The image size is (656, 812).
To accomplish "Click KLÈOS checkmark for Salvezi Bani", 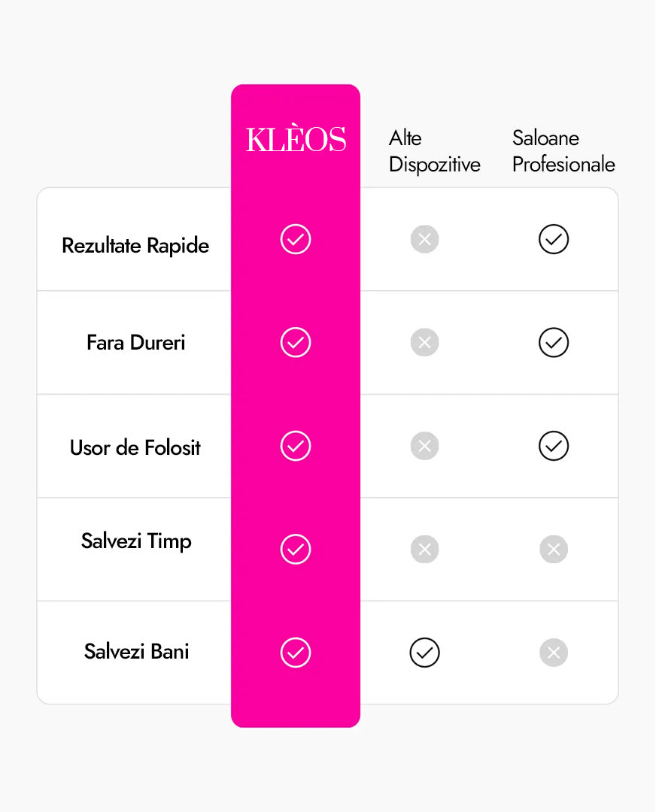I will 296,653.
